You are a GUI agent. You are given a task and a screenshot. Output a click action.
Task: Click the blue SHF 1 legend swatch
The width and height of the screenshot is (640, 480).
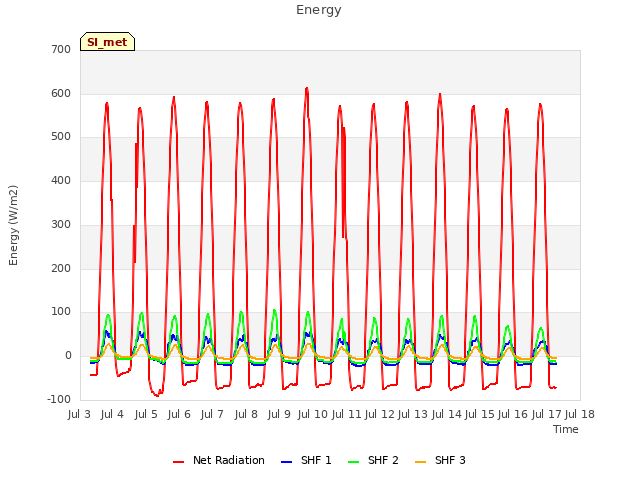(287, 462)
